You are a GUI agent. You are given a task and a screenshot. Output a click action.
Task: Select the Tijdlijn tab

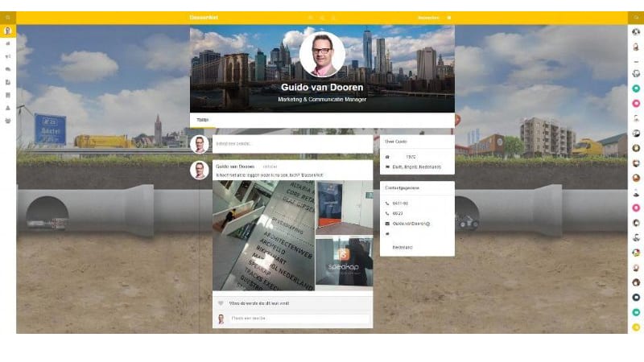[x=203, y=120]
